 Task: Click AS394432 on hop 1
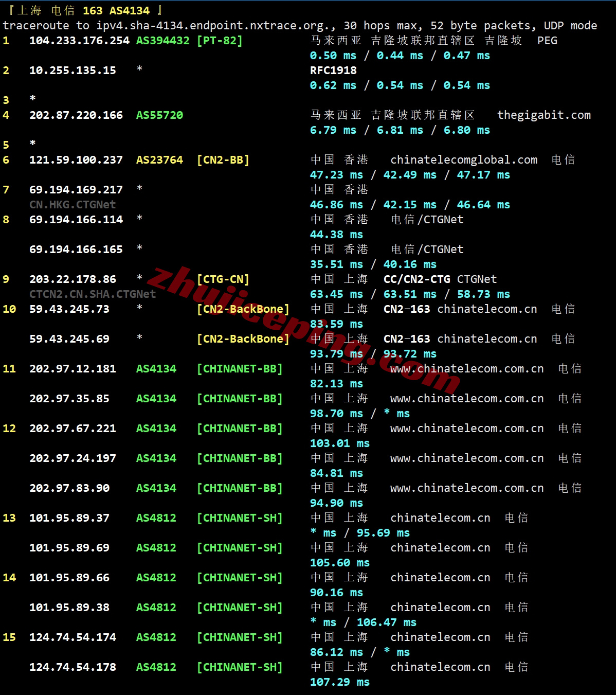[162, 41]
